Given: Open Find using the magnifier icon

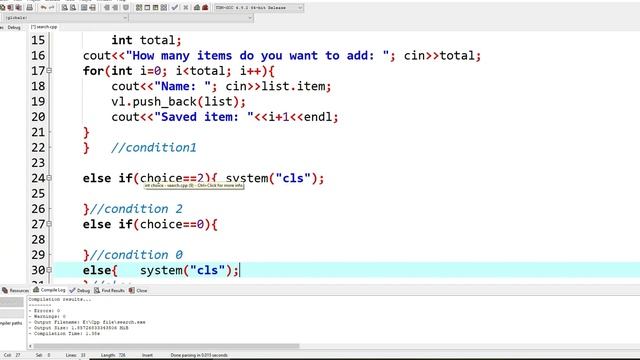Looking at the screenshot, I should tap(65, 8).
